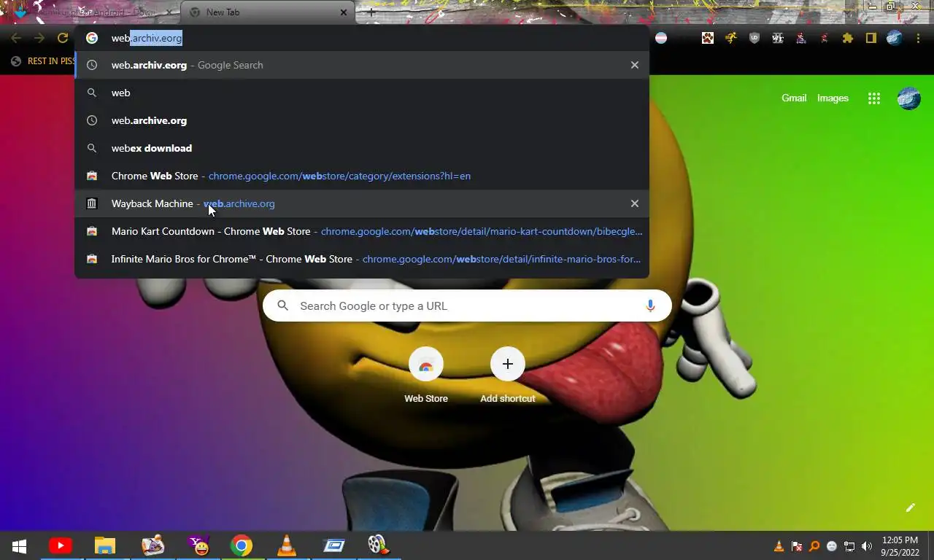This screenshot has height=560, width=934.
Task: Open a new tab with the plus button
Action: click(x=371, y=12)
